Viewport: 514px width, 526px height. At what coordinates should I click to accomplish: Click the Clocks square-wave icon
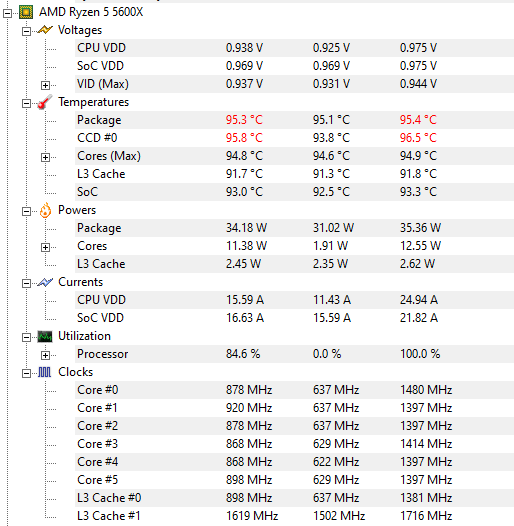click(x=45, y=372)
